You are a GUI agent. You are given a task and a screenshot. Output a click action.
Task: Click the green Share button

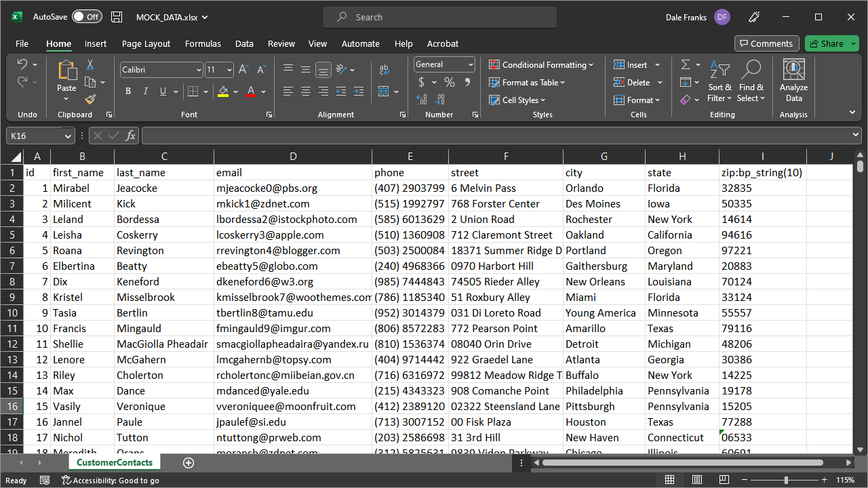tap(831, 43)
